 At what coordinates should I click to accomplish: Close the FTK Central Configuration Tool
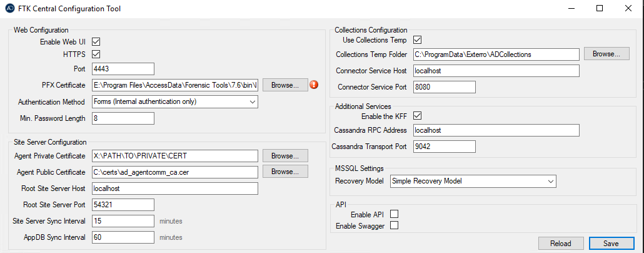[x=627, y=8]
